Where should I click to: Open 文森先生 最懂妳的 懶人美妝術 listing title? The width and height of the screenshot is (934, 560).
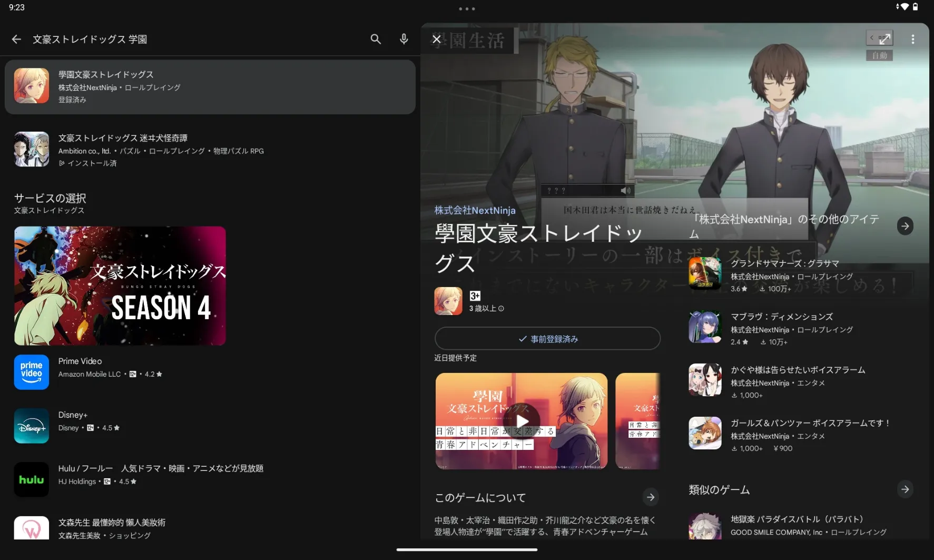tap(112, 522)
